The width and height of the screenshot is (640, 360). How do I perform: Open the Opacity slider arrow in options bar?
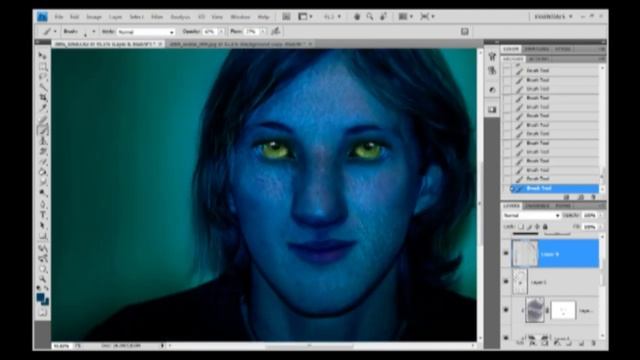[221, 31]
